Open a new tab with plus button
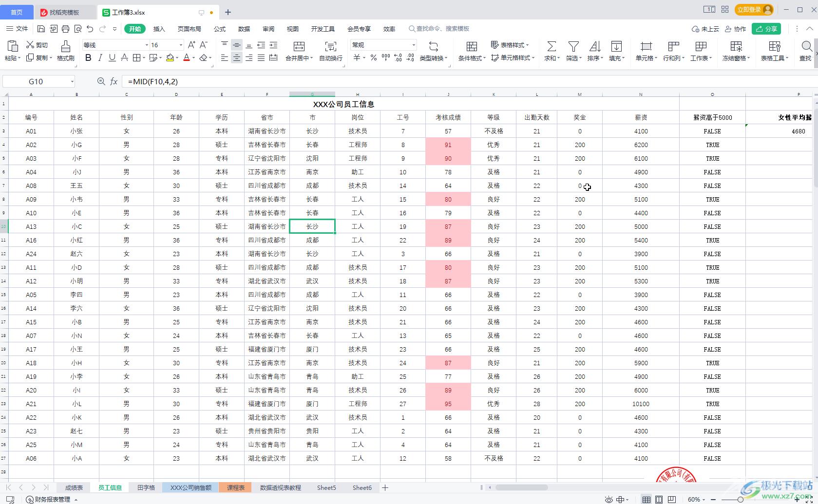The width and height of the screenshot is (818, 504). pos(228,12)
